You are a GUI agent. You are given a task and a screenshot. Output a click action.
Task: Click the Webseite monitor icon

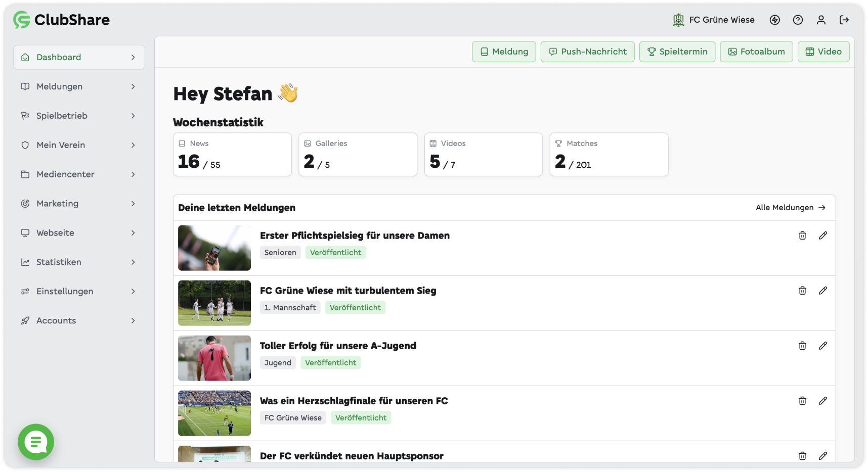tap(25, 233)
